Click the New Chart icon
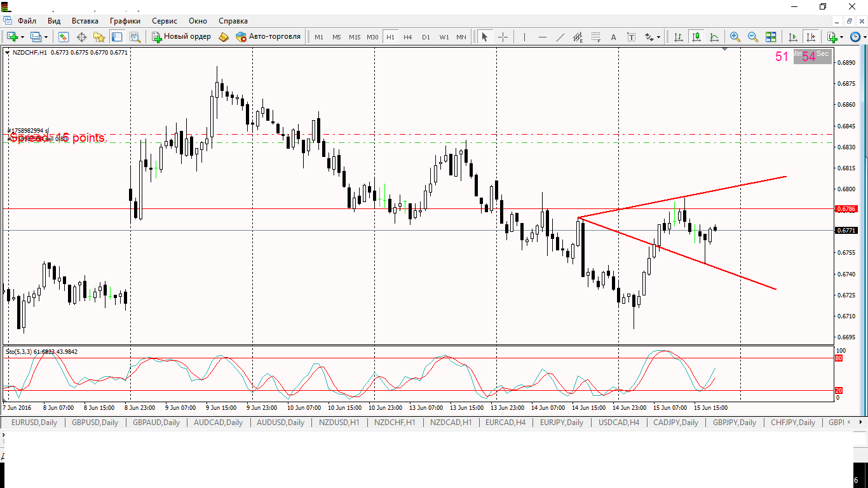868x488 pixels. (13, 37)
